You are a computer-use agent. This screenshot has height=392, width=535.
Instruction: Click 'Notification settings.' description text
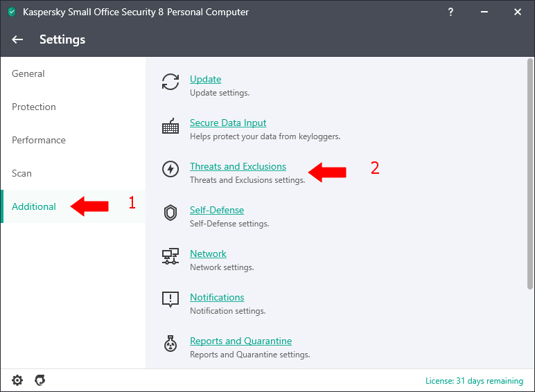point(227,311)
